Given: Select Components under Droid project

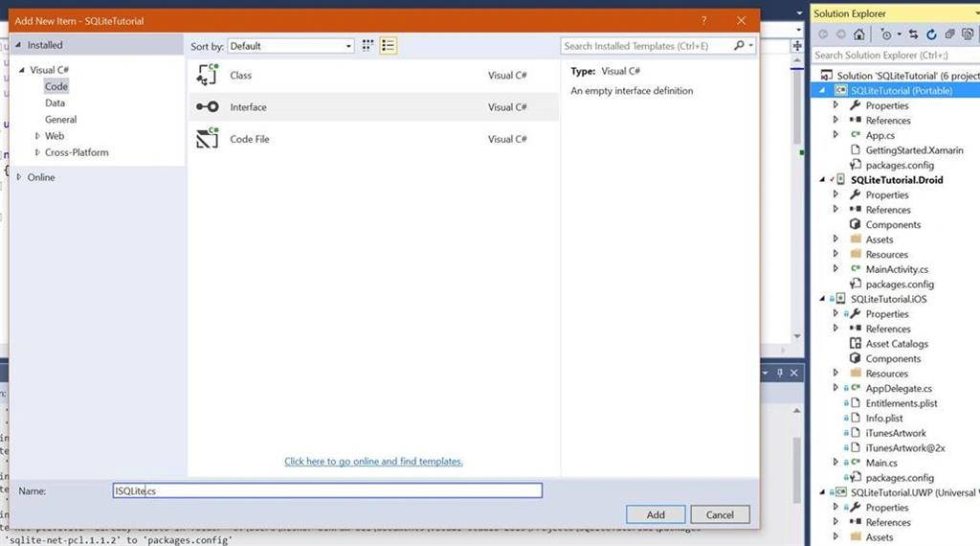Looking at the screenshot, I should click(x=893, y=224).
